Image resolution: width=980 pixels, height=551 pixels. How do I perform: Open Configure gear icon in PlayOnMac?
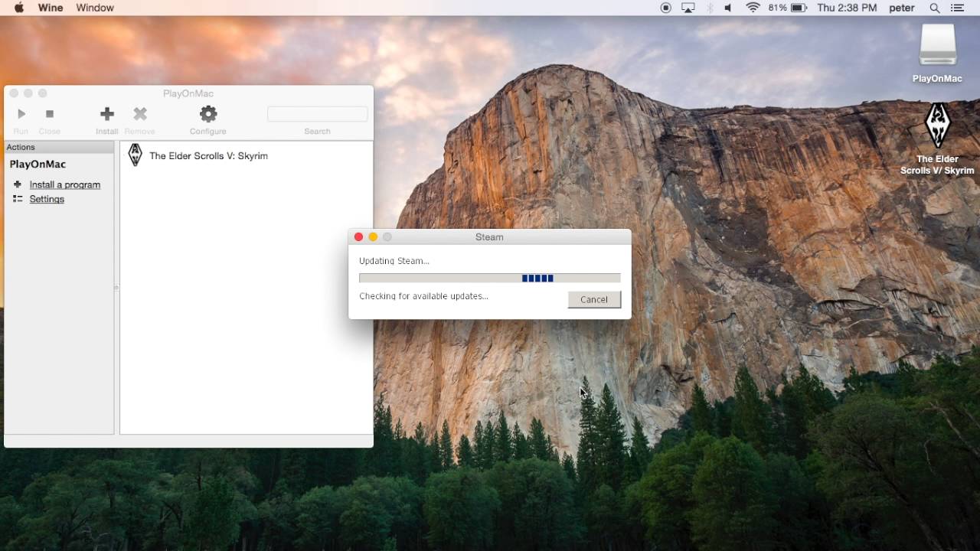point(208,114)
